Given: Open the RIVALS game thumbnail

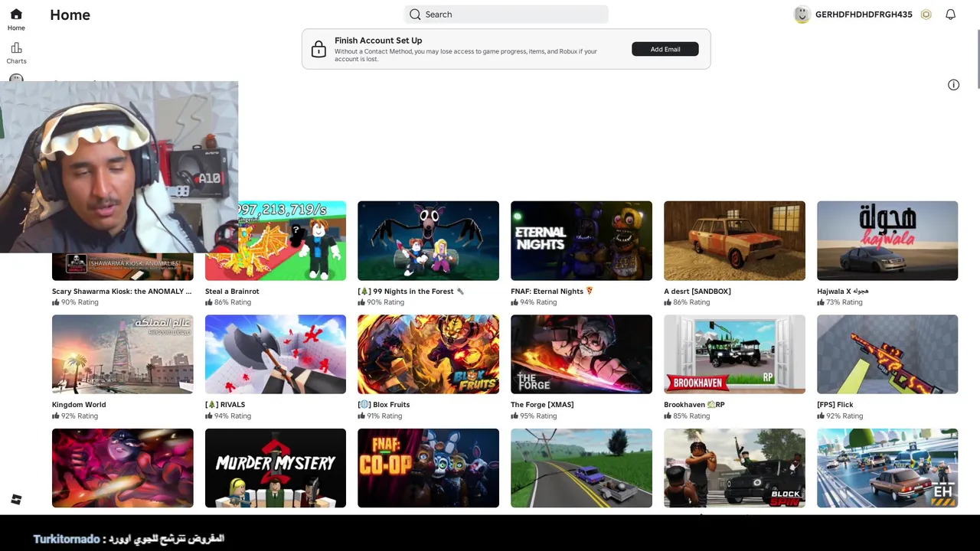Looking at the screenshot, I should (276, 354).
